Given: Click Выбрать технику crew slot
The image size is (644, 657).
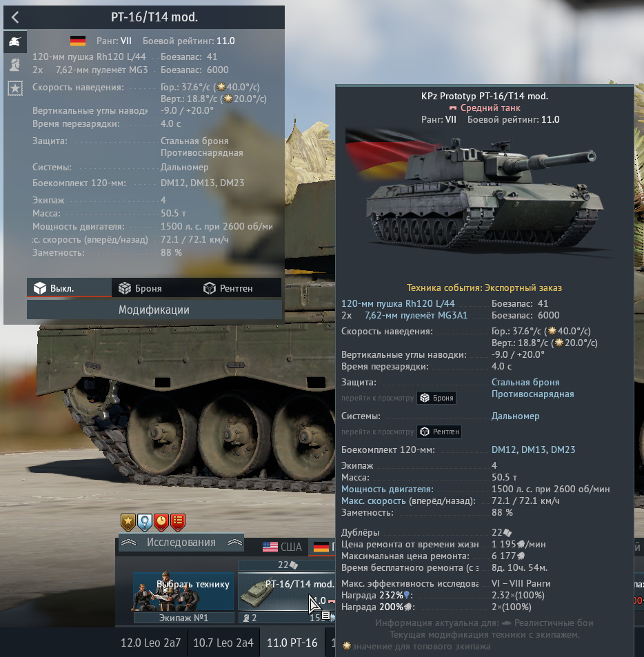Looking at the screenshot, I should 183,592.
